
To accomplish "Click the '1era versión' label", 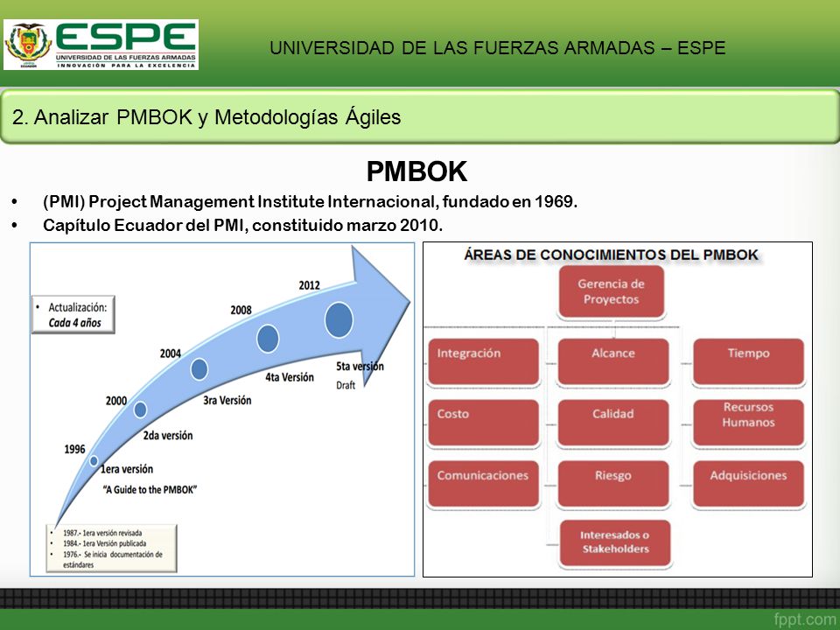I will pos(127,469).
